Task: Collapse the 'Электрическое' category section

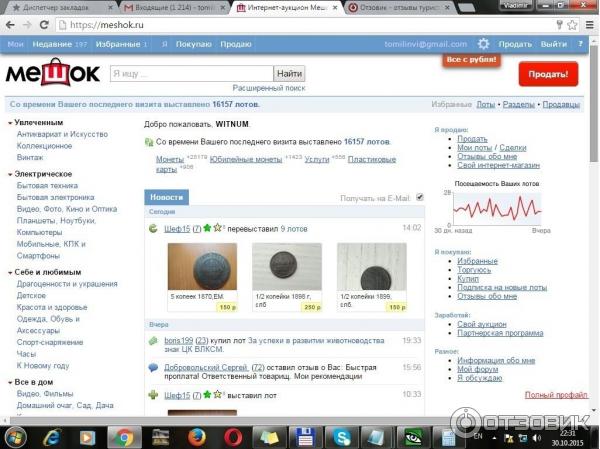Action: coord(10,174)
